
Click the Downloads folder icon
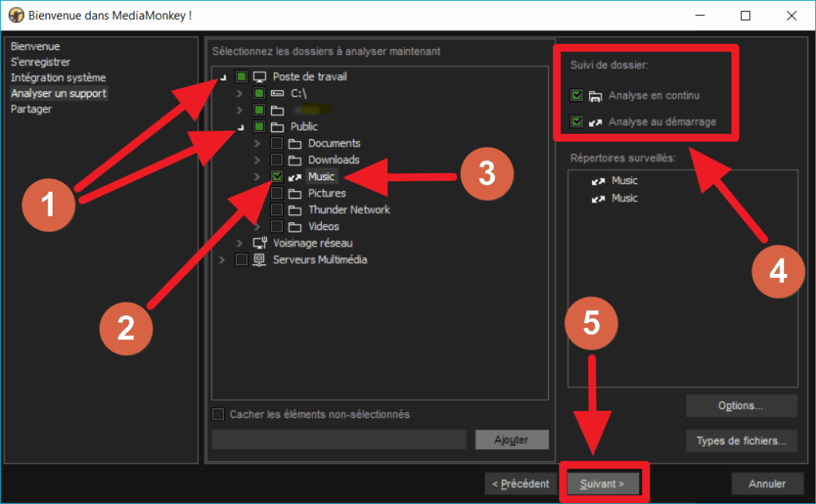(x=295, y=160)
